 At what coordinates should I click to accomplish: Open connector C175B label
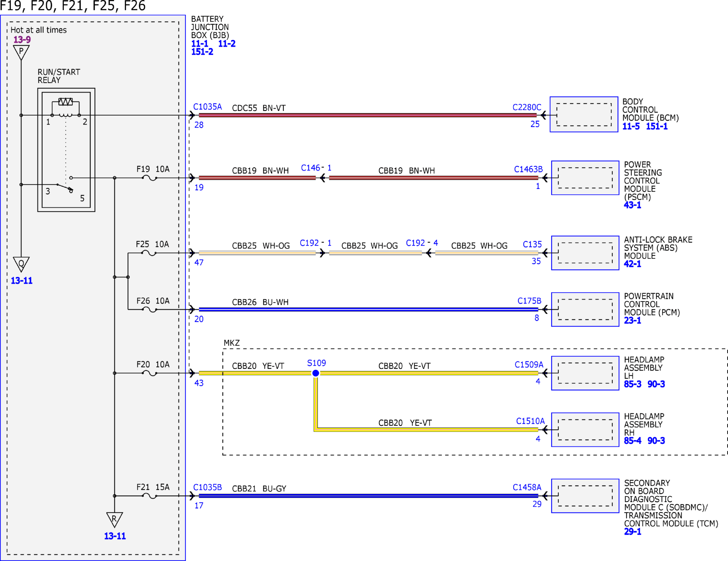[529, 301]
